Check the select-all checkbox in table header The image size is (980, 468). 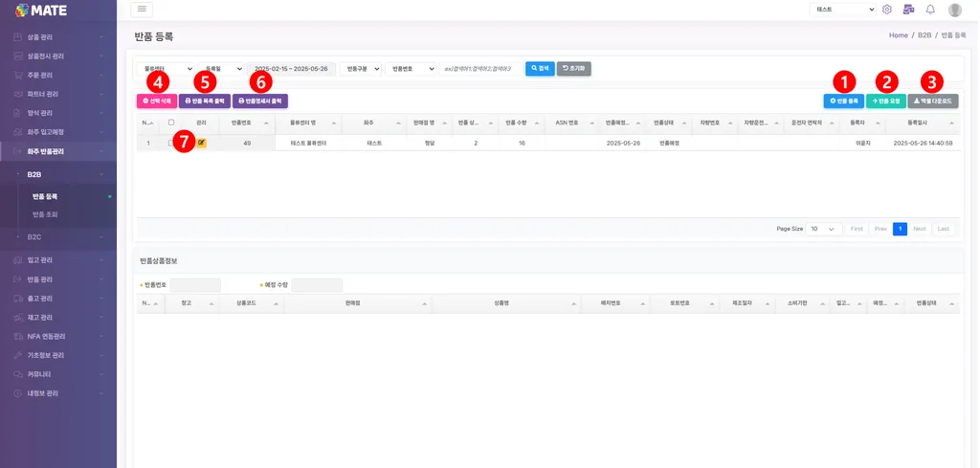click(x=171, y=123)
